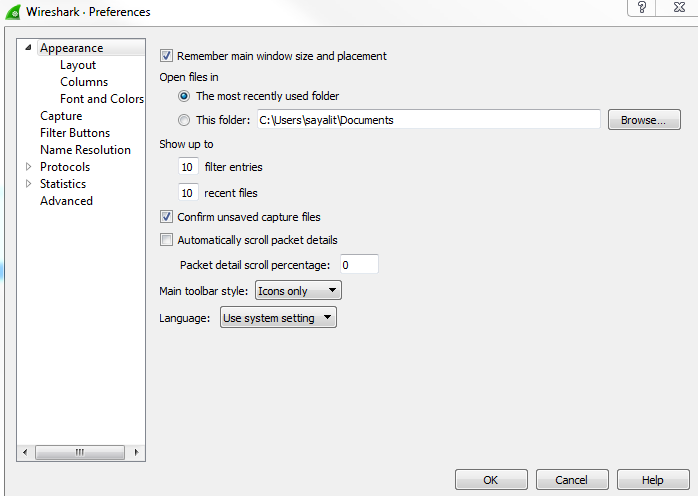Toggle Remember main window size and placement
698x496 pixels.
[167, 56]
